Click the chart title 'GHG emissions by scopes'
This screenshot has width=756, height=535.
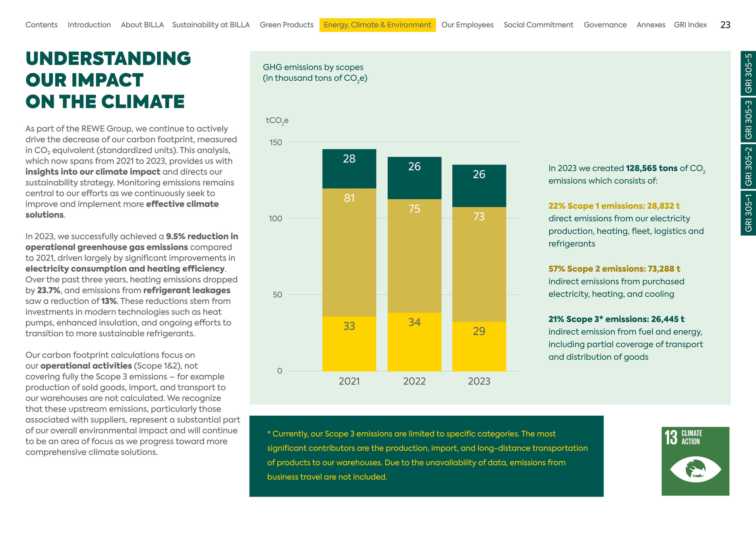tap(313, 67)
